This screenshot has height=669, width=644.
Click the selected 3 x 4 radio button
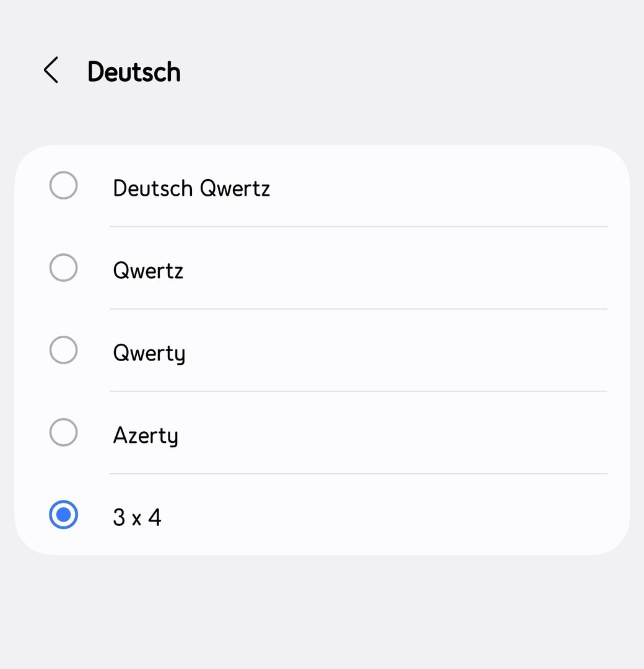click(x=63, y=515)
